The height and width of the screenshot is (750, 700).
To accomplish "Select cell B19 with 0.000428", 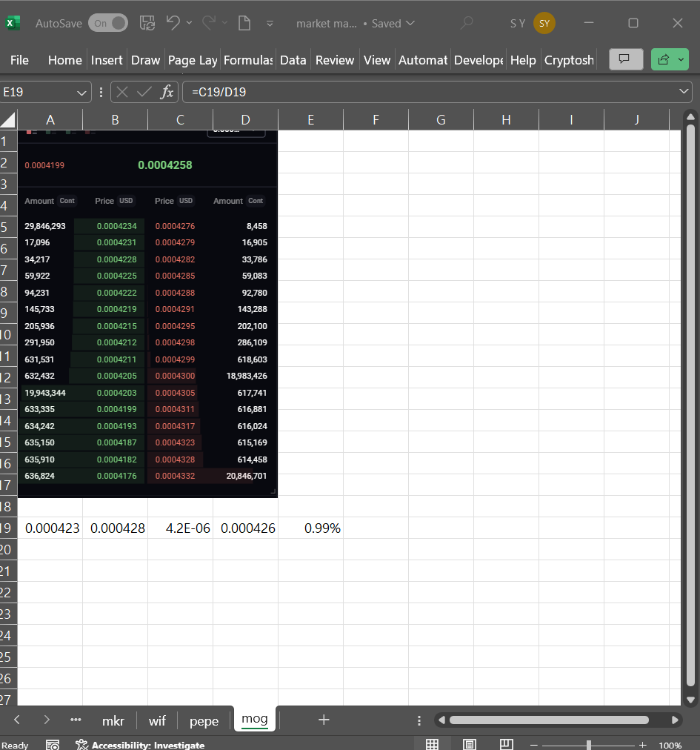I will [116, 528].
